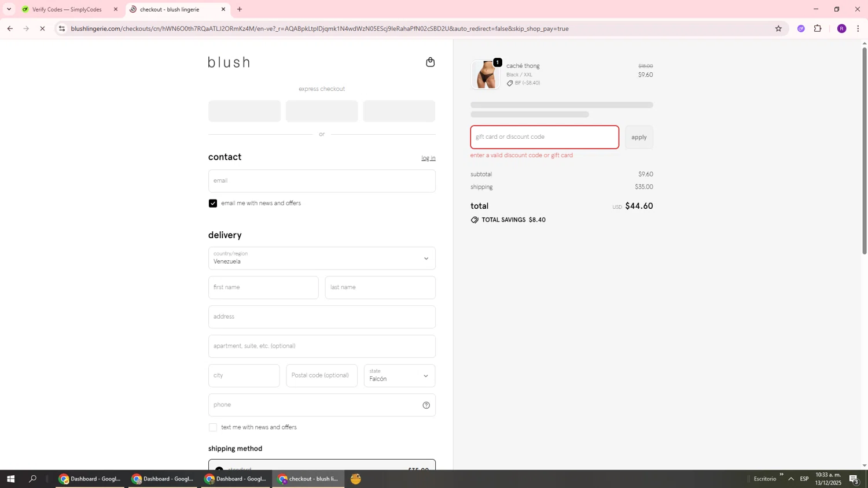The height and width of the screenshot is (488, 868).
Task: Go back to the previous page
Action: 10,28
